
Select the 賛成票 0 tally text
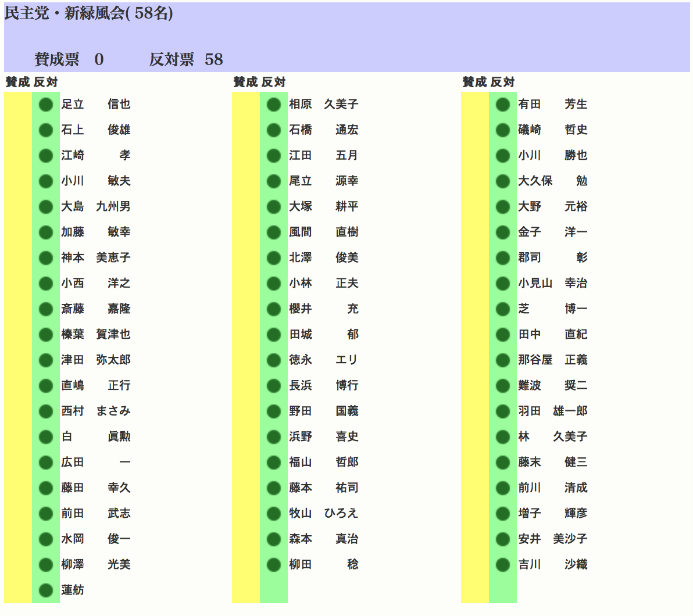pyautogui.click(x=69, y=59)
